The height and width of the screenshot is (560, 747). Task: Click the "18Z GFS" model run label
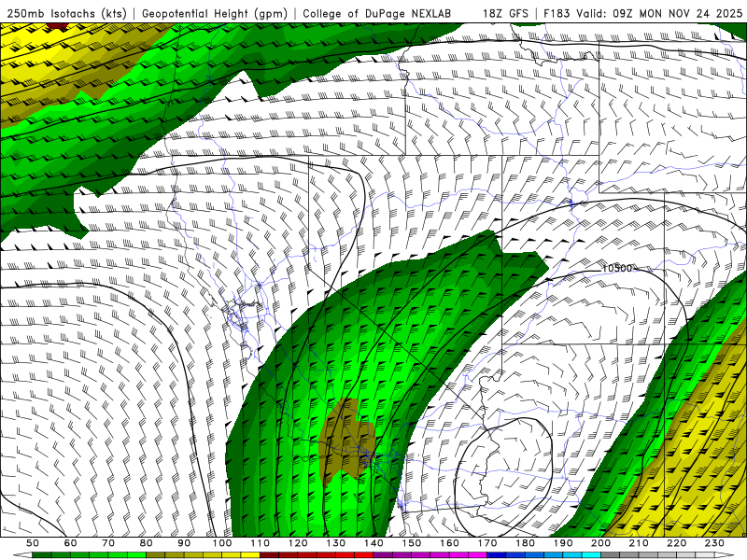505,13
